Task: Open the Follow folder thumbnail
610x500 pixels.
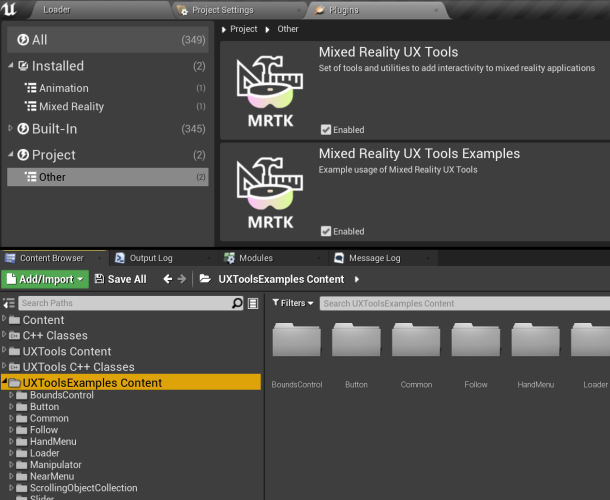Action: click(x=476, y=340)
